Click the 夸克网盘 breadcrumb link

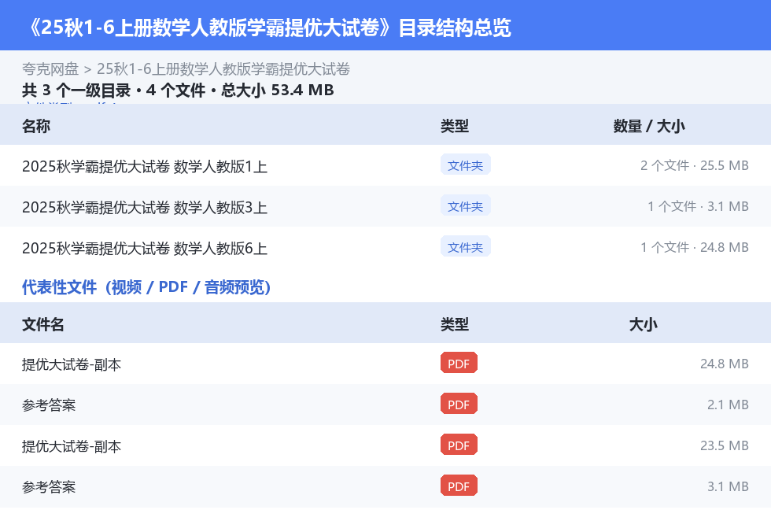point(50,69)
